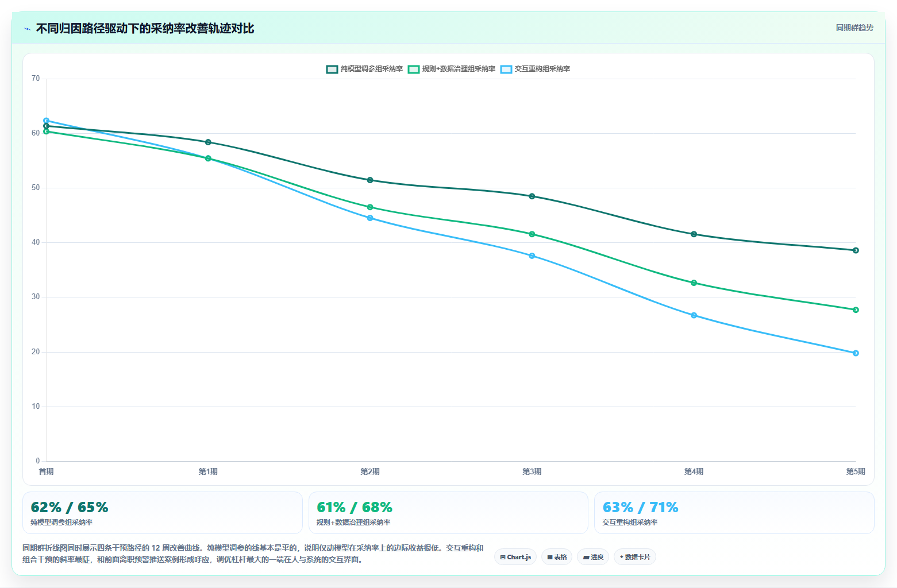Select the light blue data point at 第3期
897x588 pixels.
[x=532, y=256]
